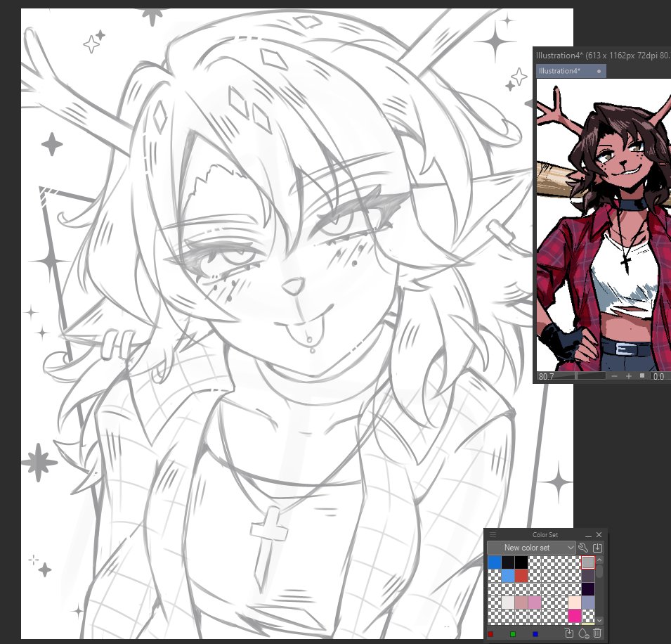Click the unsaved dot on the Illustration4 tab

(599, 72)
